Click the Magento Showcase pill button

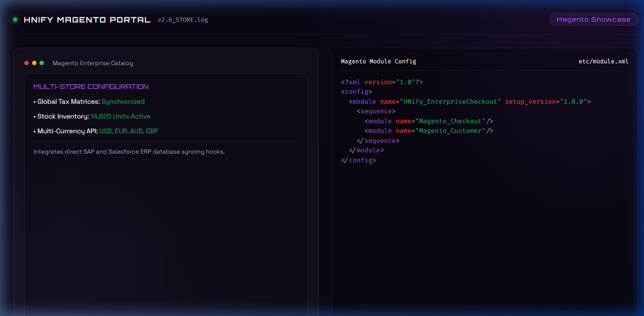pos(594,20)
